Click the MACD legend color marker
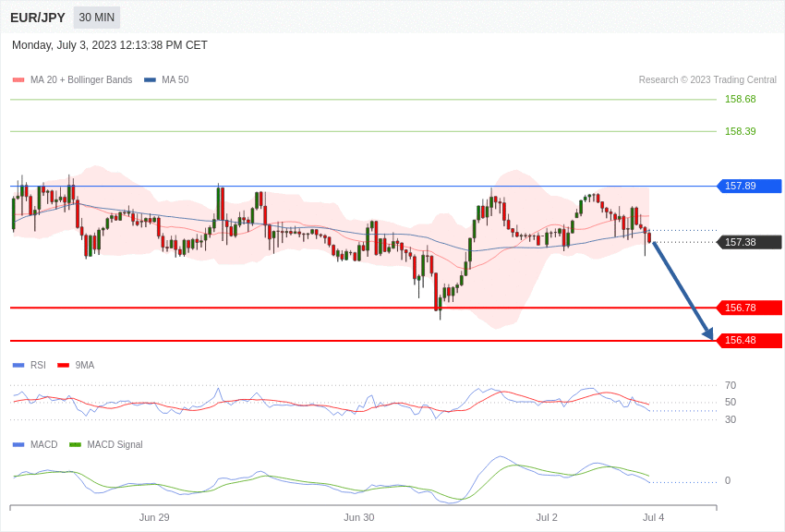785x532 pixels. [18, 445]
